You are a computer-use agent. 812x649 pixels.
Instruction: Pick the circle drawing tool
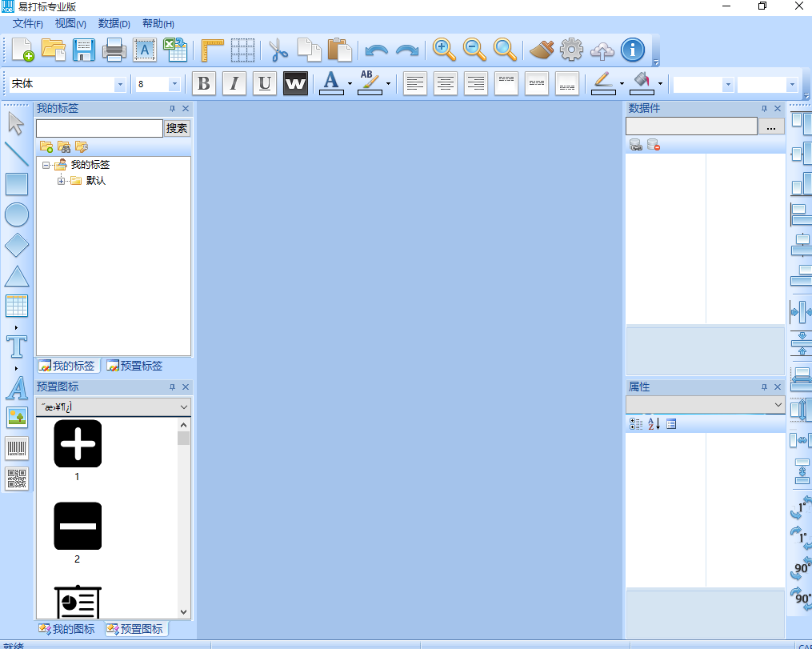point(17,214)
